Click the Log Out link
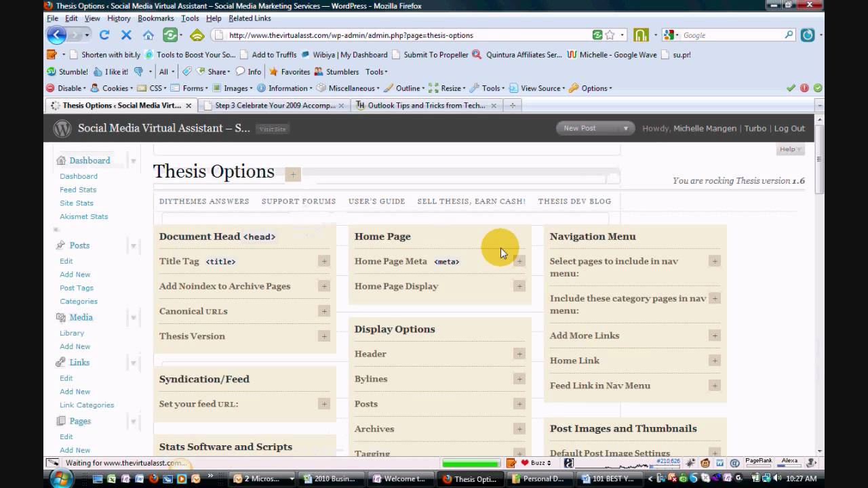Image resolution: width=868 pixels, height=488 pixels. (x=789, y=128)
